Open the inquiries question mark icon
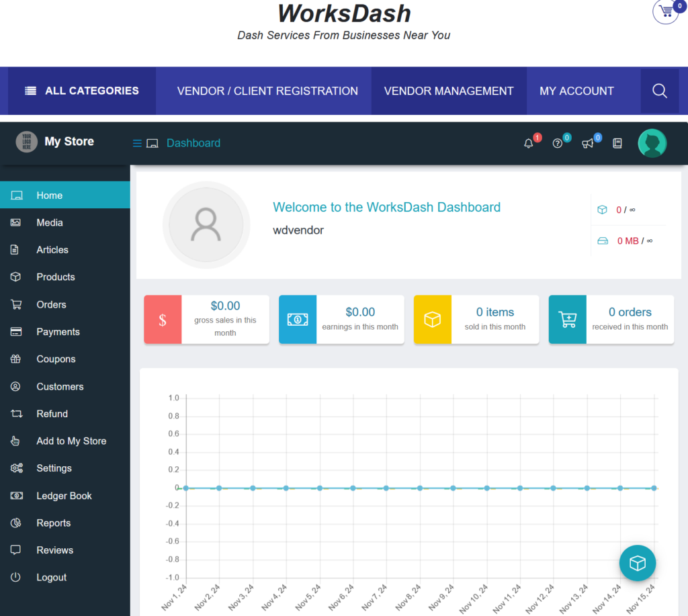This screenshot has width=688, height=616. pyautogui.click(x=557, y=143)
